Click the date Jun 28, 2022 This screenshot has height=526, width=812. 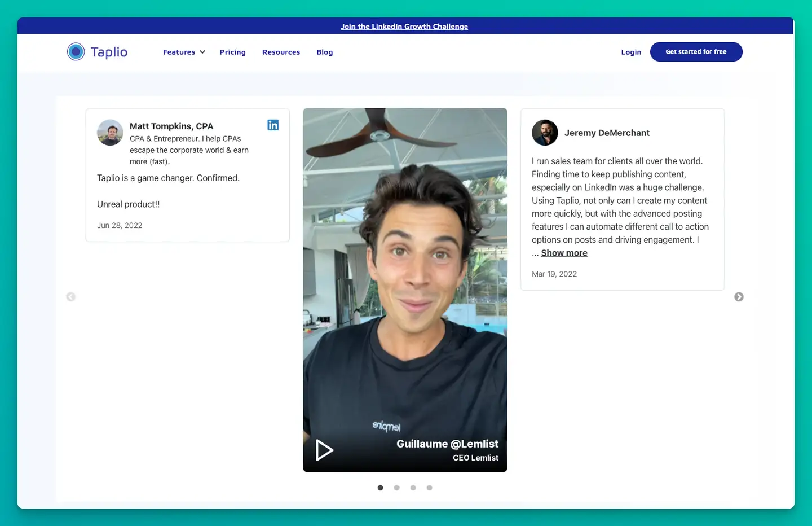(120, 225)
